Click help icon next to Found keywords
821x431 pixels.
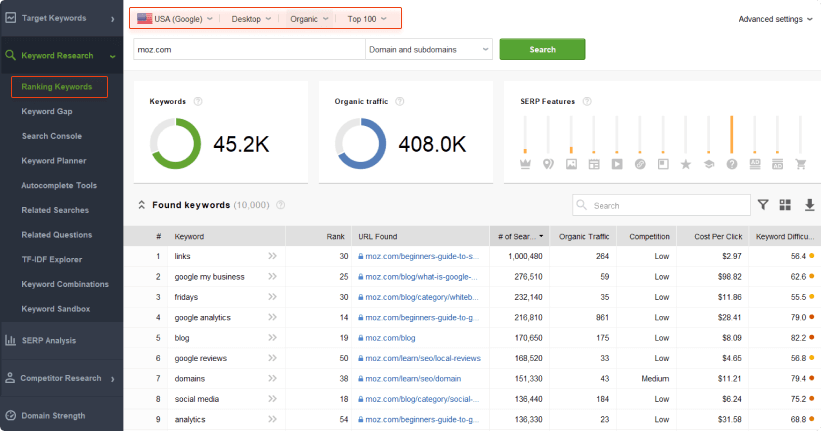[x=280, y=205]
